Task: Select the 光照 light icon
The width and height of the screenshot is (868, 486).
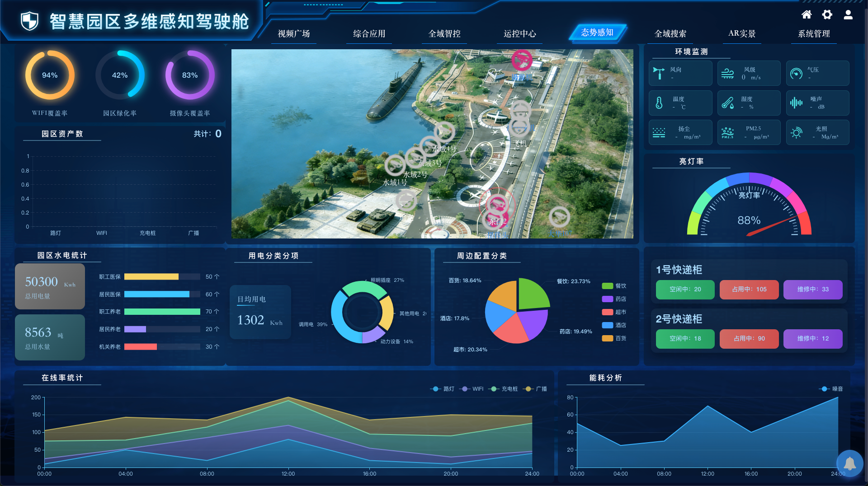Action: [x=796, y=133]
